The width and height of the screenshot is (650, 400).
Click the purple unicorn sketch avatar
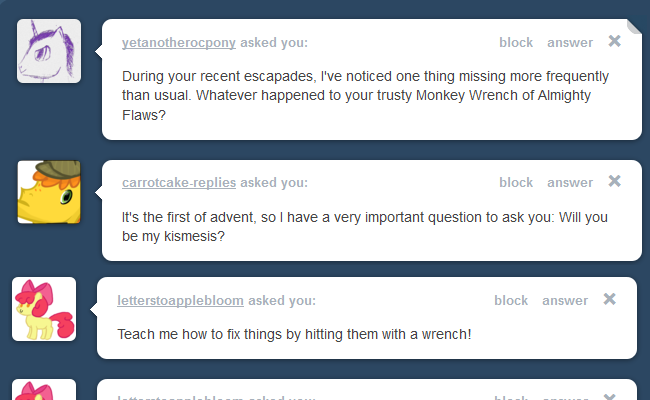(x=49, y=51)
